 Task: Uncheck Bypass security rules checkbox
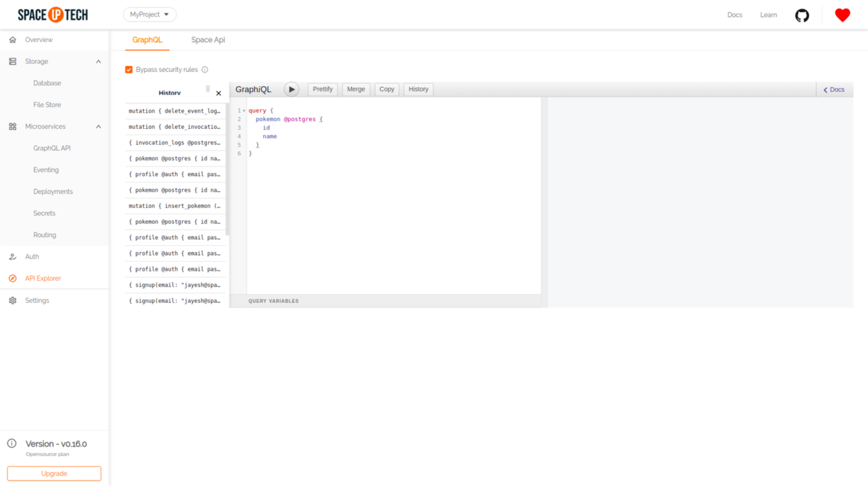tap(129, 70)
